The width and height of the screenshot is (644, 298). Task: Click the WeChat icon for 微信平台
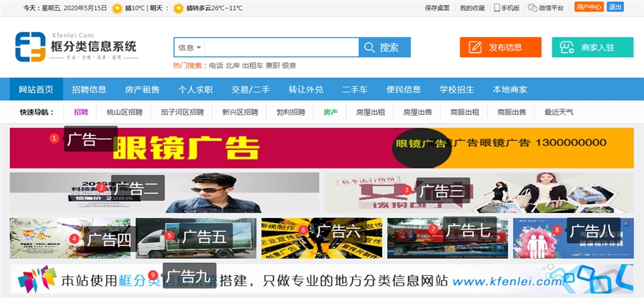532,8
